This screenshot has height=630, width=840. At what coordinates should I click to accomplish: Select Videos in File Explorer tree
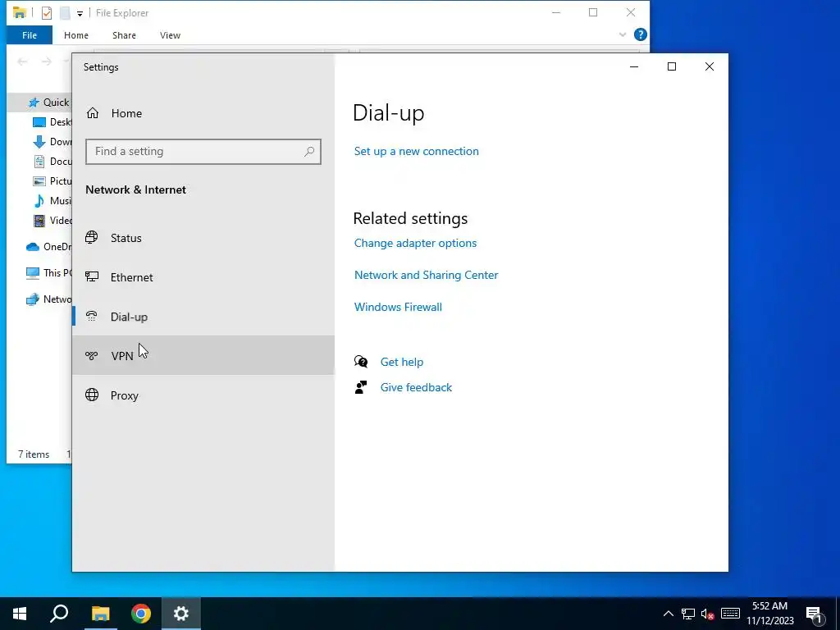[52, 220]
